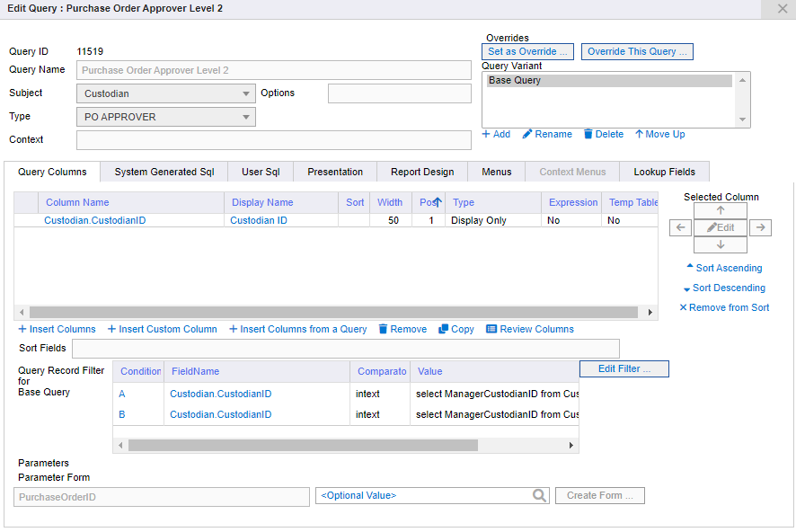Open the Subject dropdown showing Custodian
The width and height of the screenshot is (796, 532).
tap(244, 93)
